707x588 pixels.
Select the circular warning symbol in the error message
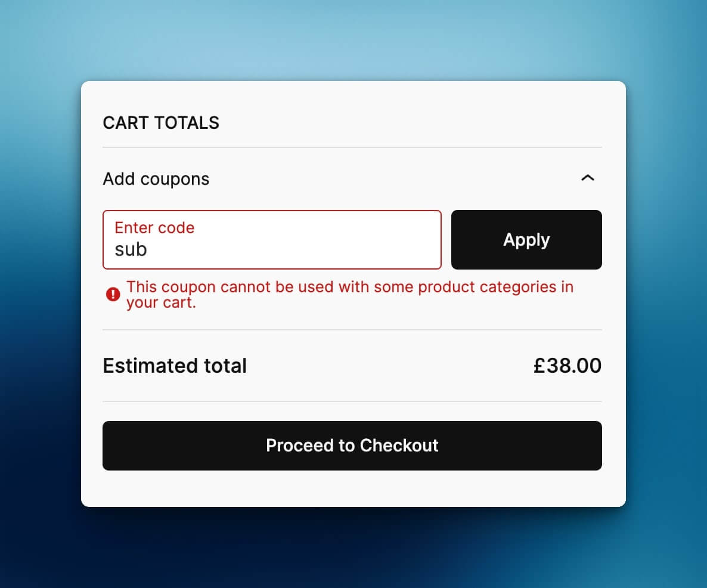click(113, 294)
